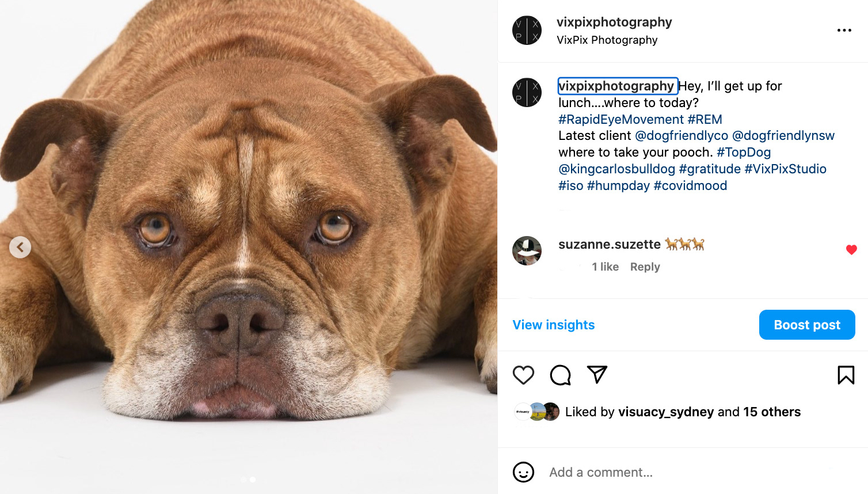Image resolution: width=868 pixels, height=494 pixels.
Task: Open the post options three-dot menu
Action: 844,30
